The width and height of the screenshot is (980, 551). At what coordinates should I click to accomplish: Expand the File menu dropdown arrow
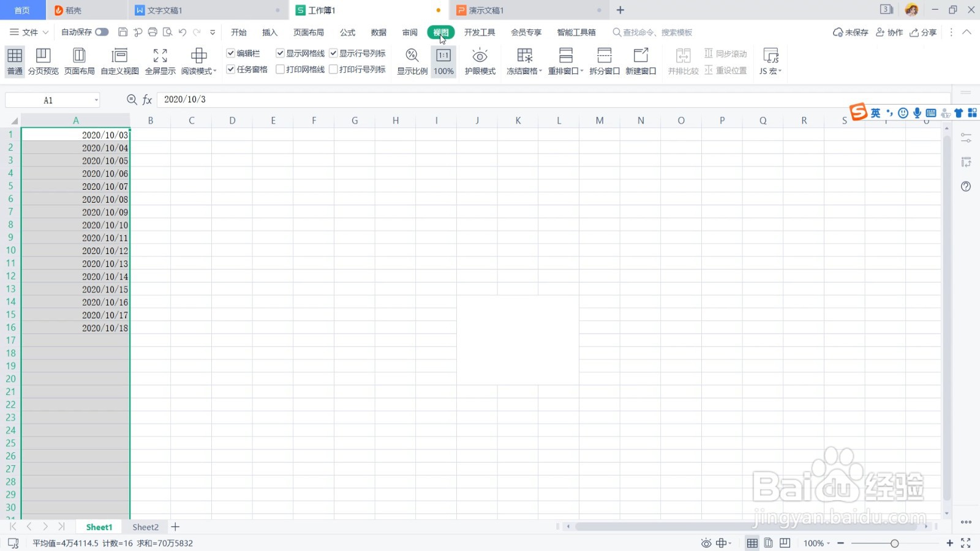(45, 32)
